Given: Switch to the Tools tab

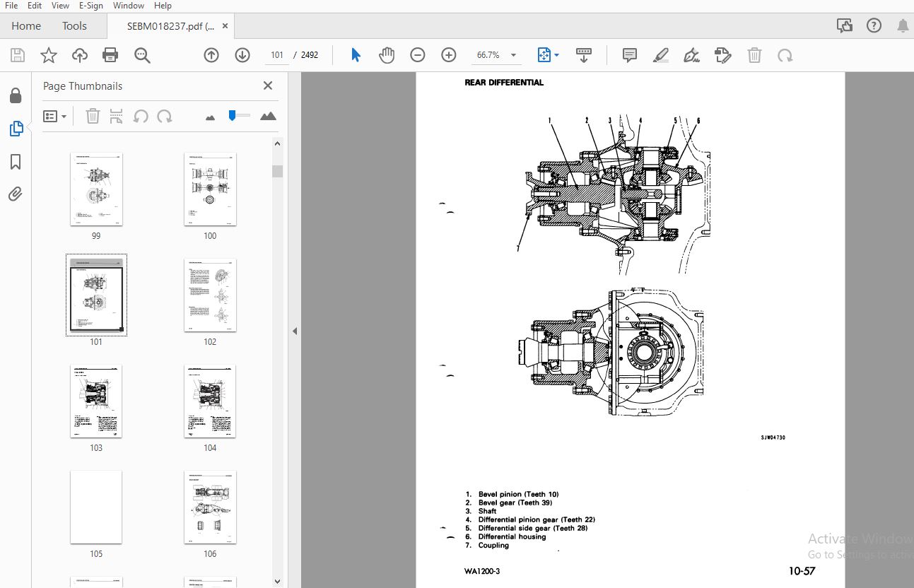Looking at the screenshot, I should (x=74, y=26).
